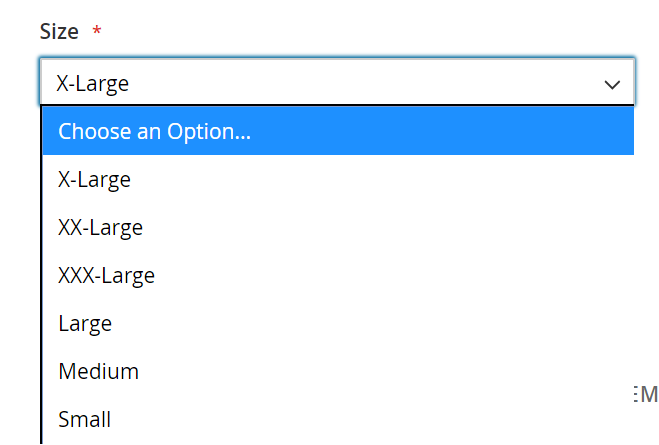Screen dimensions: 659x445
Task: Select Small from the size options
Action: 85,419
